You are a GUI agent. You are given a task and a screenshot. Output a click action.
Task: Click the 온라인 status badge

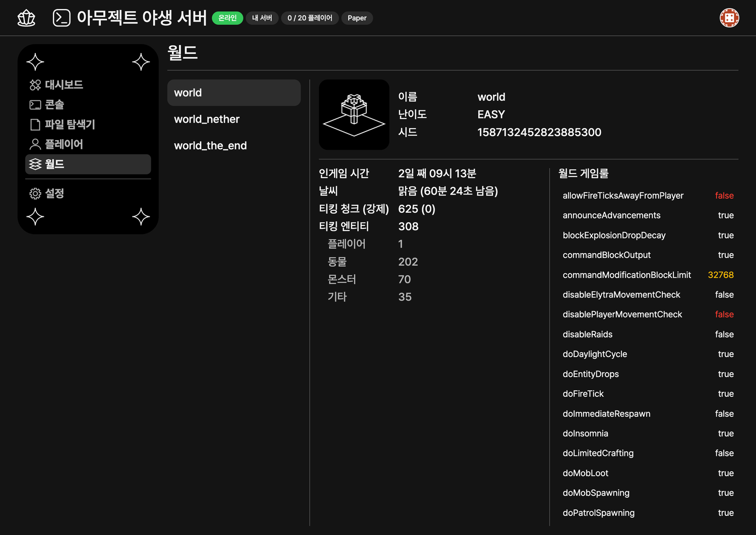coord(227,18)
